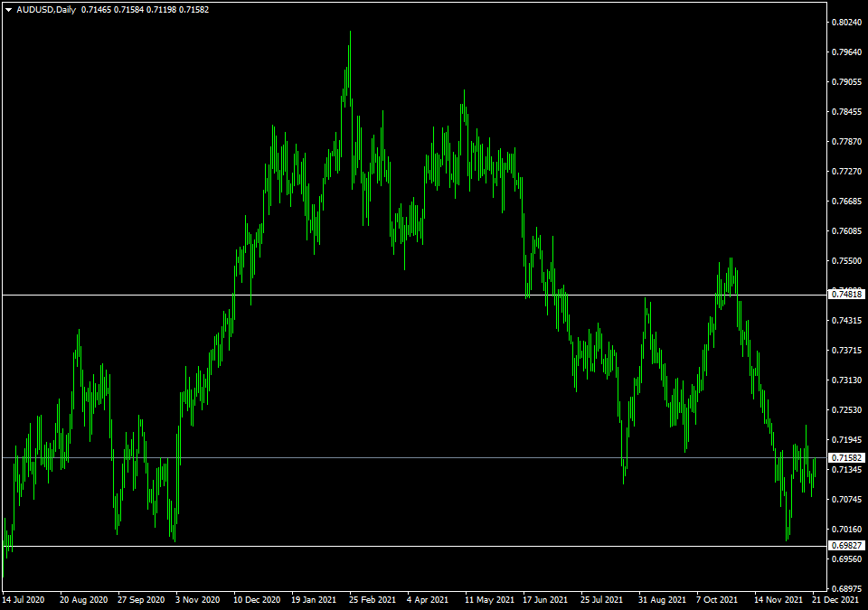
Task: Click the 10 Dec 2020 date label
Action: point(257,600)
